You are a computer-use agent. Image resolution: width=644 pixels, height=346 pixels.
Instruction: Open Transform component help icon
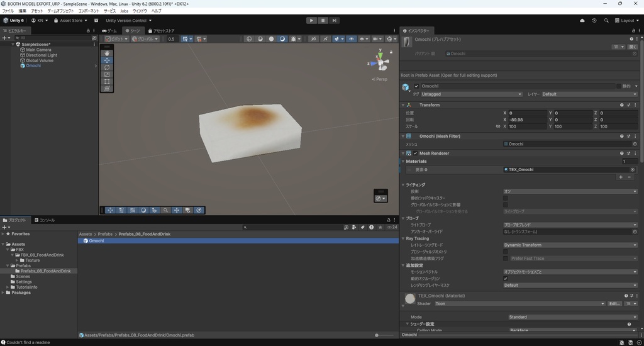pos(622,105)
